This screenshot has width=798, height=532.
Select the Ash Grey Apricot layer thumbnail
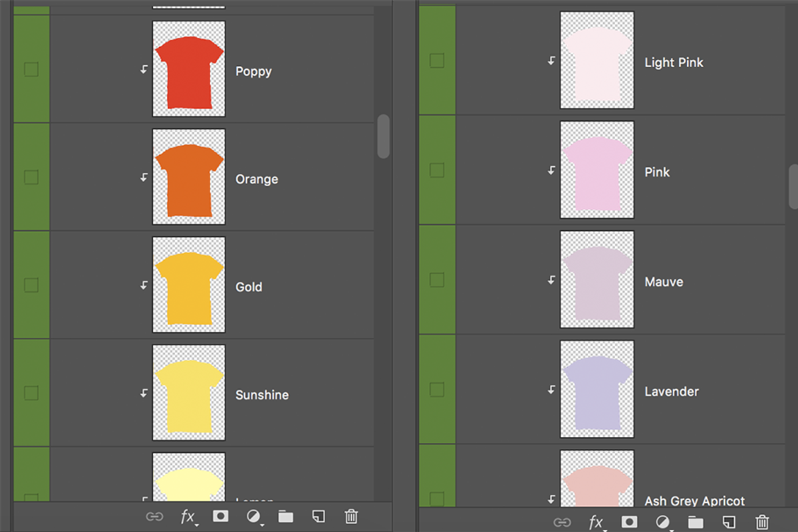pos(597,479)
